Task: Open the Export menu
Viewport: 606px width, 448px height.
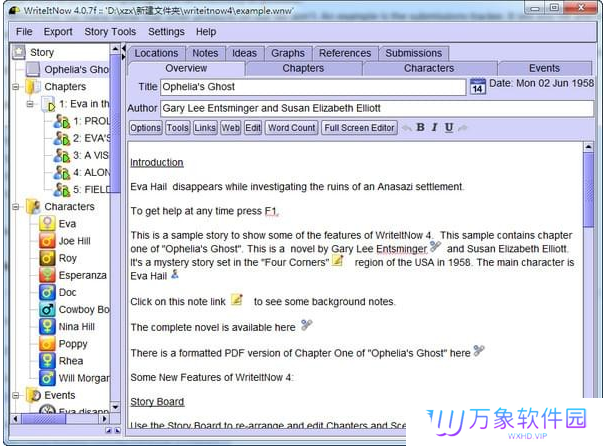Action: coord(58,32)
